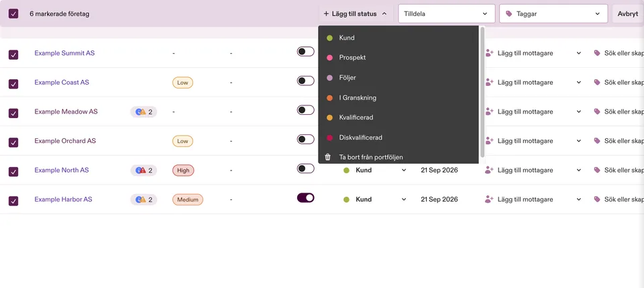The height and width of the screenshot is (288, 644).
Task: Click the tag icon in Example Summit AS row
Action: (597, 53)
